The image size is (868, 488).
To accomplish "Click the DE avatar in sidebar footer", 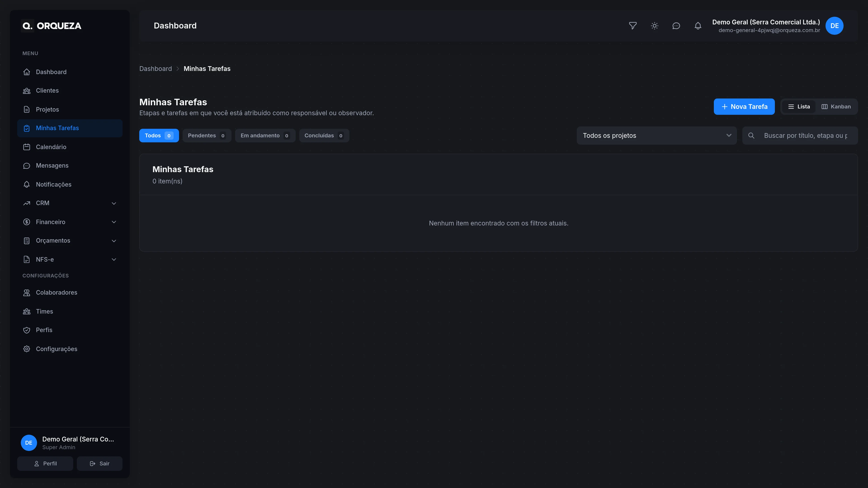I will [29, 443].
